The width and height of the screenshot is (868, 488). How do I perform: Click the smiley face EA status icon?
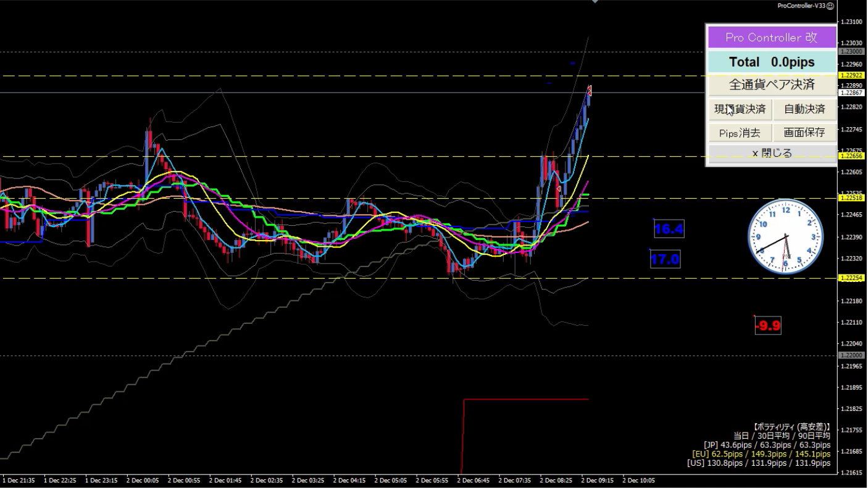point(830,6)
